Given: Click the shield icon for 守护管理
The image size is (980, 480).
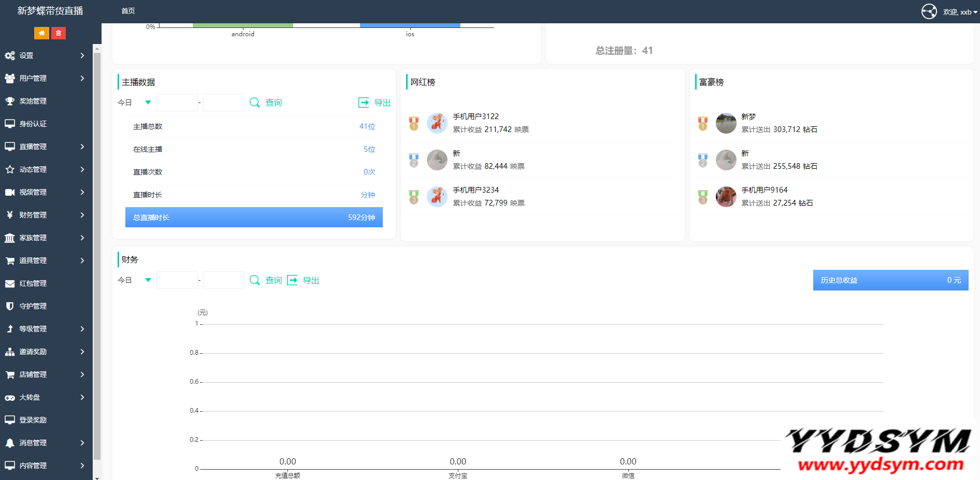Looking at the screenshot, I should [x=10, y=306].
